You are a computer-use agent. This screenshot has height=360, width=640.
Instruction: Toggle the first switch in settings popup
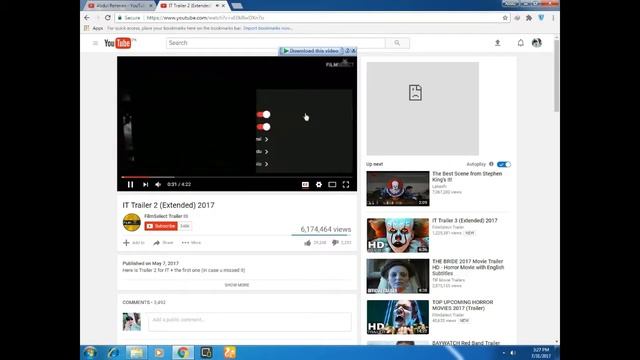coord(264,114)
